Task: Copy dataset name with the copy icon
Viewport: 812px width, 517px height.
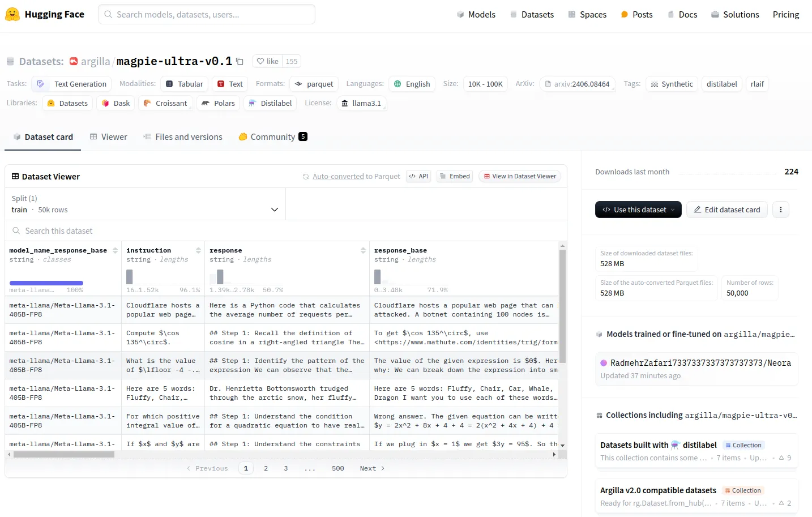Action: [240, 61]
